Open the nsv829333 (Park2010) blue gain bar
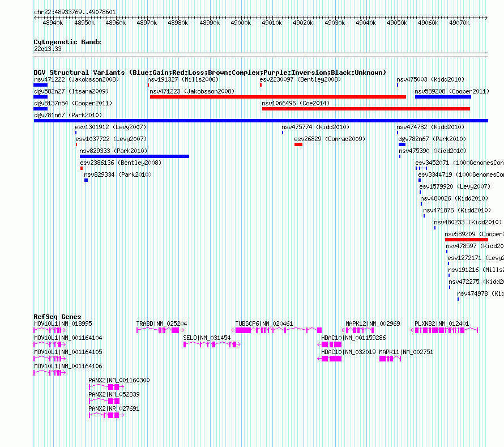This screenshot has height=447, width=504. [x=134, y=156]
